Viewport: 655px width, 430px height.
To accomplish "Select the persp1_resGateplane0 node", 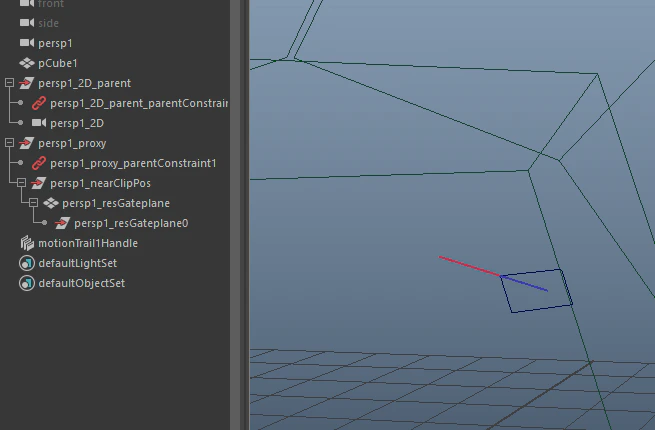I will point(131,224).
